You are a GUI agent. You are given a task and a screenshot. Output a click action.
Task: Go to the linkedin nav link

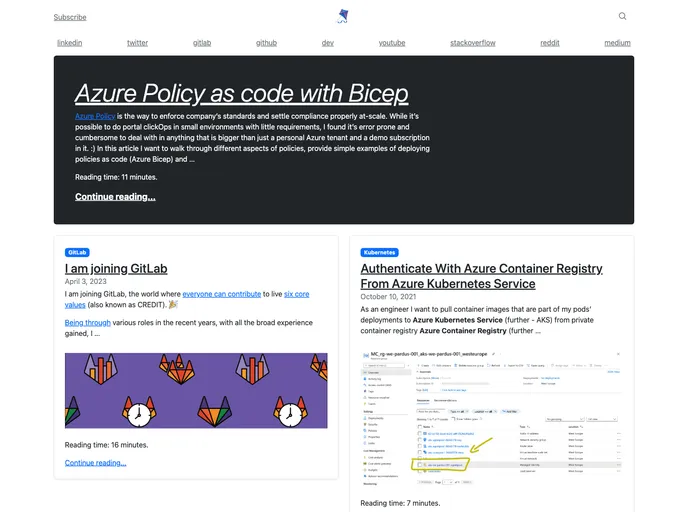point(70,43)
